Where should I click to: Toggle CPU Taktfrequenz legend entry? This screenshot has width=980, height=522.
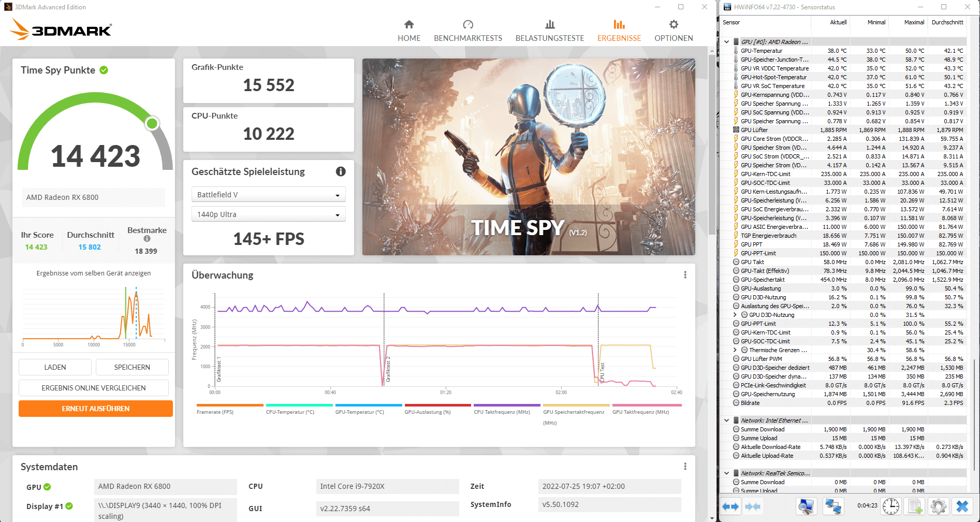[x=502, y=412]
